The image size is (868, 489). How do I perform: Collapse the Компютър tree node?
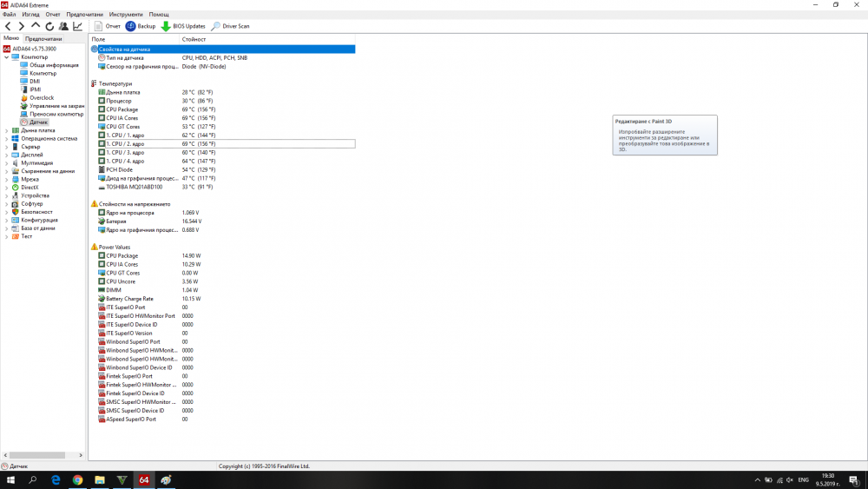pos(7,57)
